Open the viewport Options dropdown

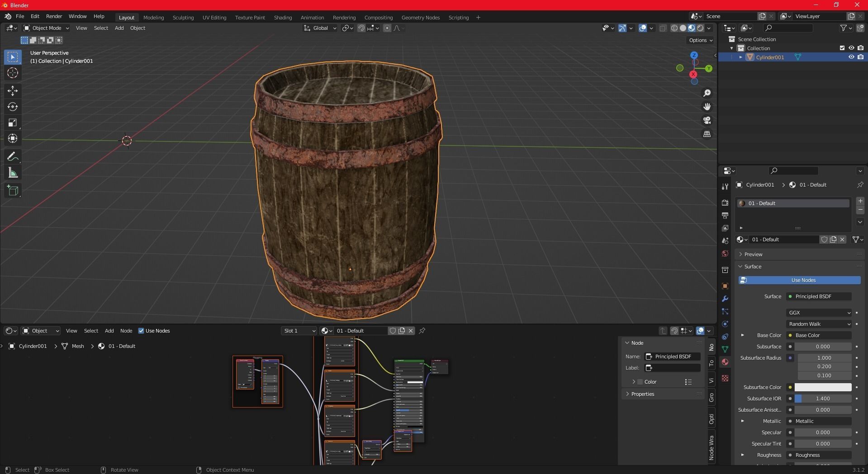coord(701,40)
